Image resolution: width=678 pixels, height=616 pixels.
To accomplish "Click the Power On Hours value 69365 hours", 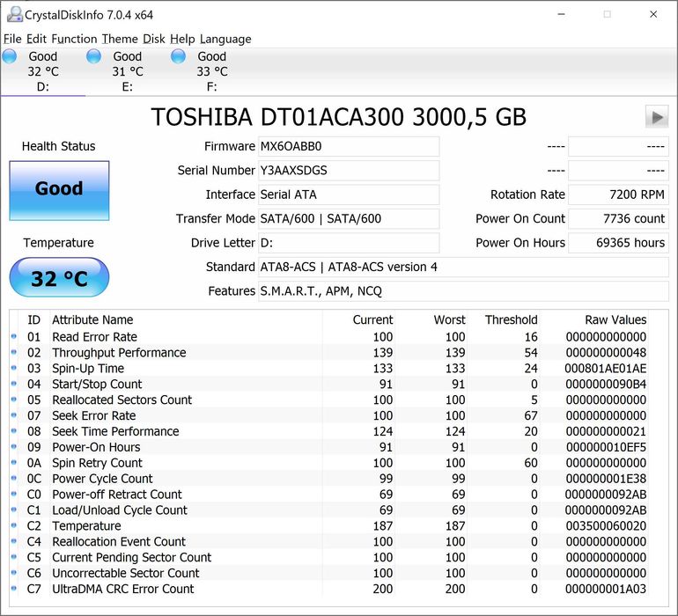I will pos(618,243).
